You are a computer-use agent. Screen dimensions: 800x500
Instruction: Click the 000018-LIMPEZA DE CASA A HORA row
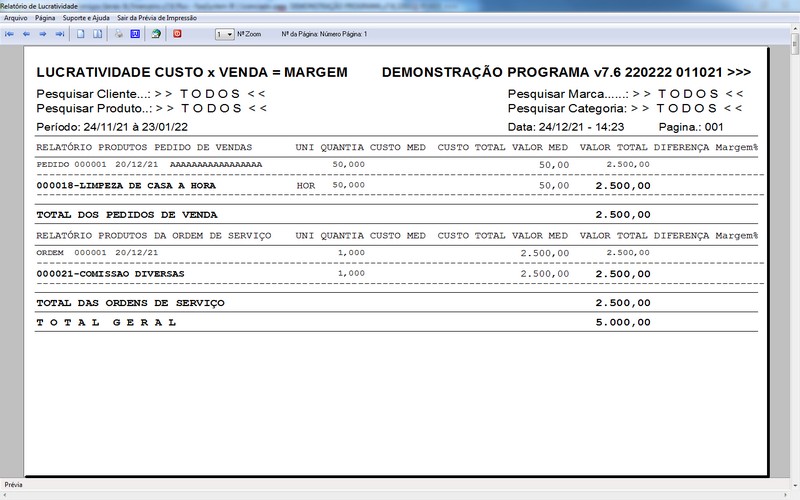(343, 186)
